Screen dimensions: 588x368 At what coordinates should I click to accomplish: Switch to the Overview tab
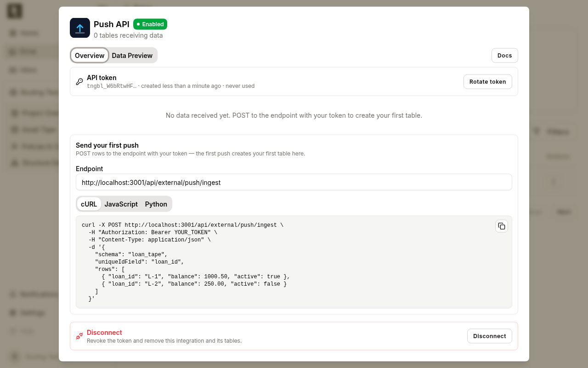click(90, 56)
